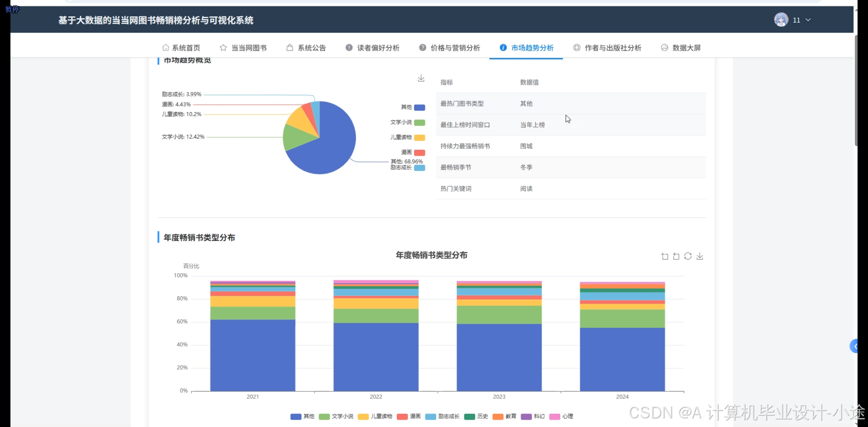Activate area zoom tool on bar chart

point(665,256)
